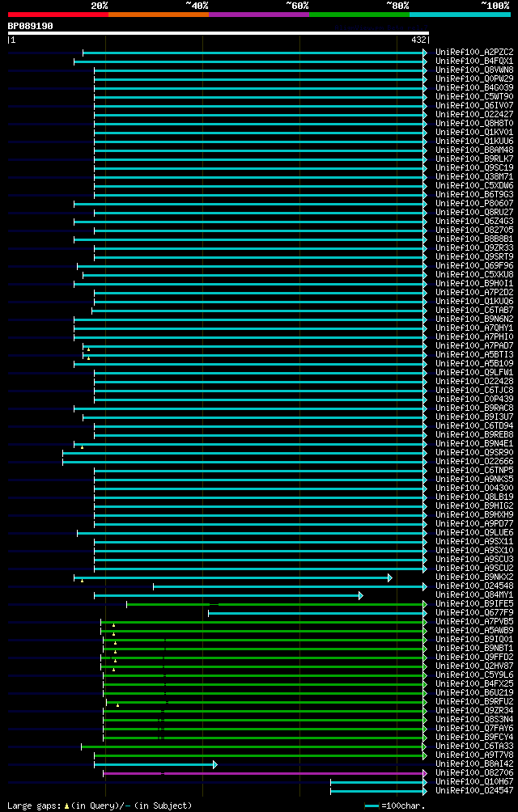Select UniRef100_A7PVB5 label
The image size is (518, 812).
[x=474, y=622]
